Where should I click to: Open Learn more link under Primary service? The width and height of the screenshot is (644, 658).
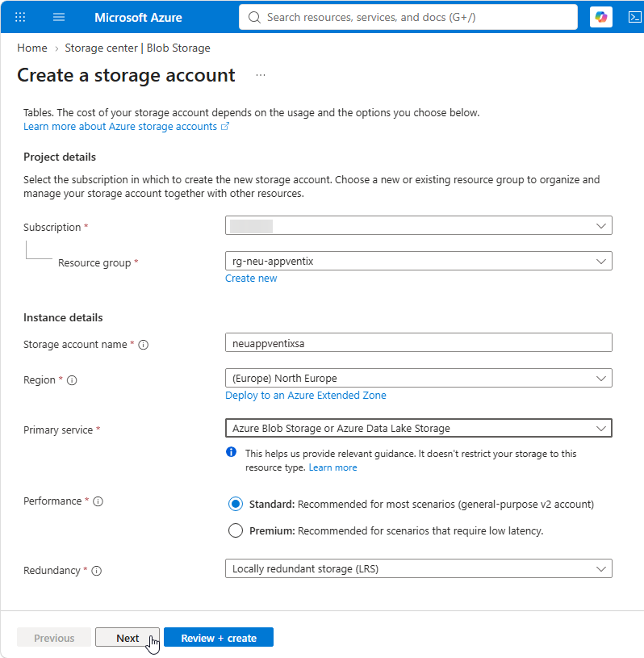click(332, 467)
